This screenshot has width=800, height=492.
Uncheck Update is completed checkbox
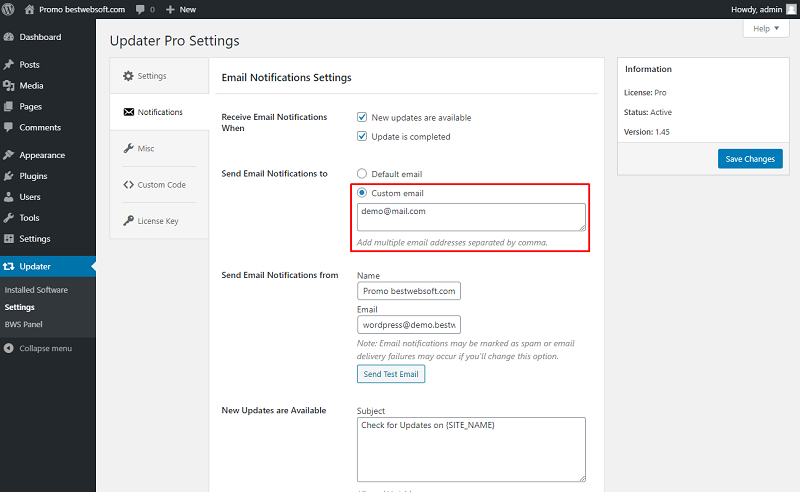coord(362,136)
